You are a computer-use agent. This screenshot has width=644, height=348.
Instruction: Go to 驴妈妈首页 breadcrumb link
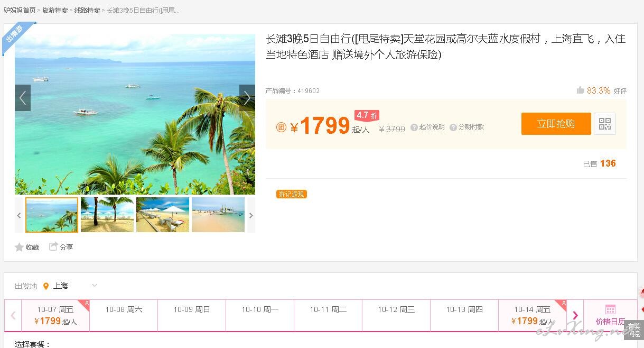click(20, 10)
